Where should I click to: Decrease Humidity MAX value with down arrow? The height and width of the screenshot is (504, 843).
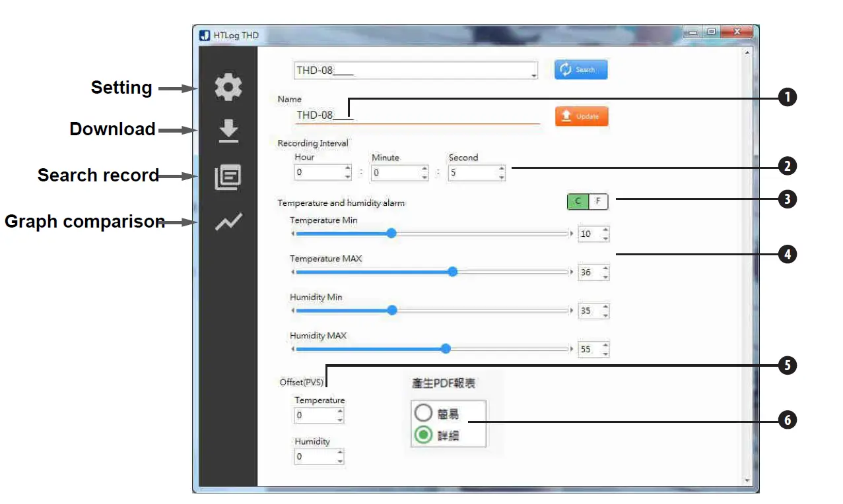pyautogui.click(x=605, y=353)
